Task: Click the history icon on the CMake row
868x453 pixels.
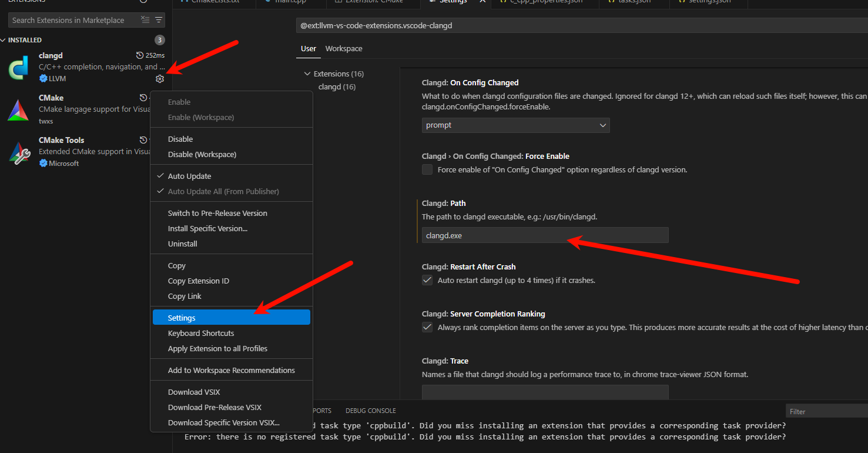Action: tap(143, 98)
